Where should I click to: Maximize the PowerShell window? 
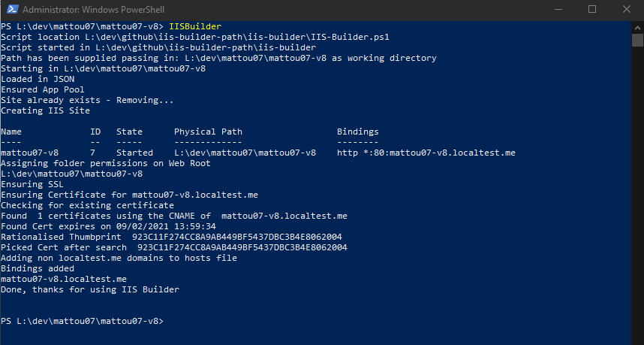(592, 9)
